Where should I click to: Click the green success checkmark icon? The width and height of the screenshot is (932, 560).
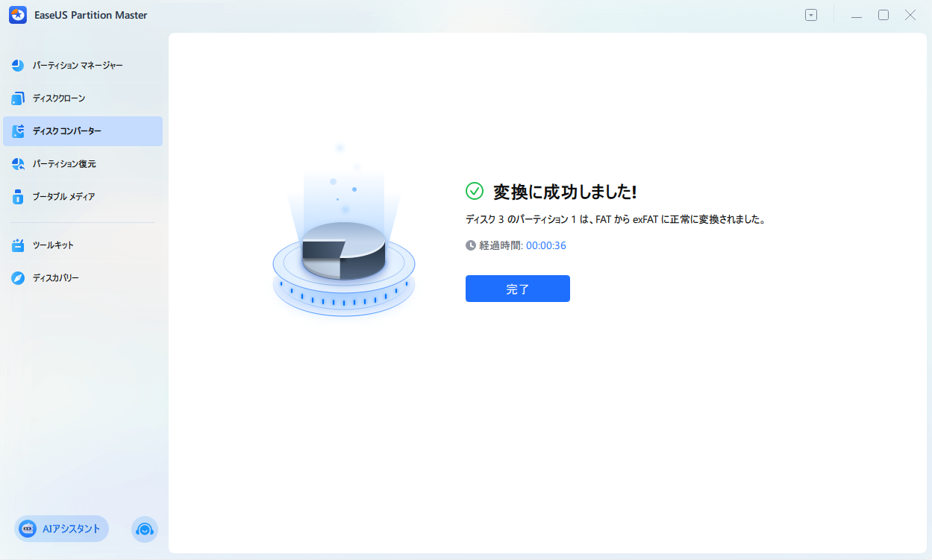pyautogui.click(x=475, y=192)
